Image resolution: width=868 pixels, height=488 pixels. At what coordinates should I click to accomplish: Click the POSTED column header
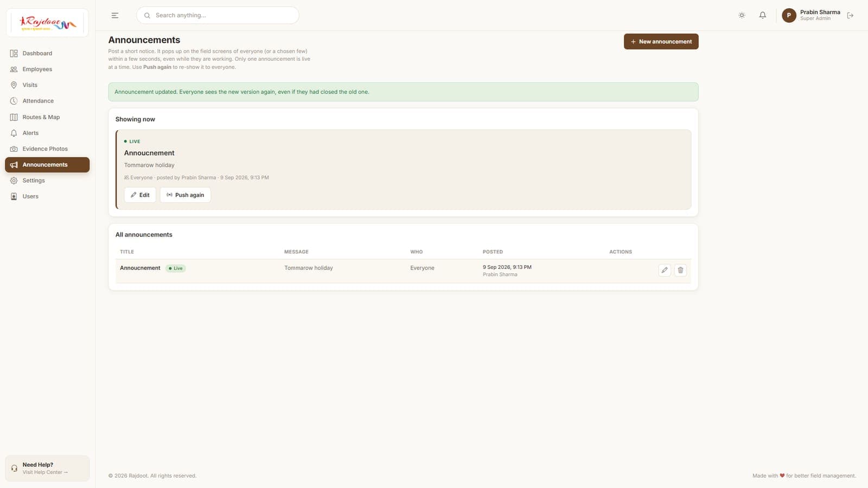click(x=493, y=252)
